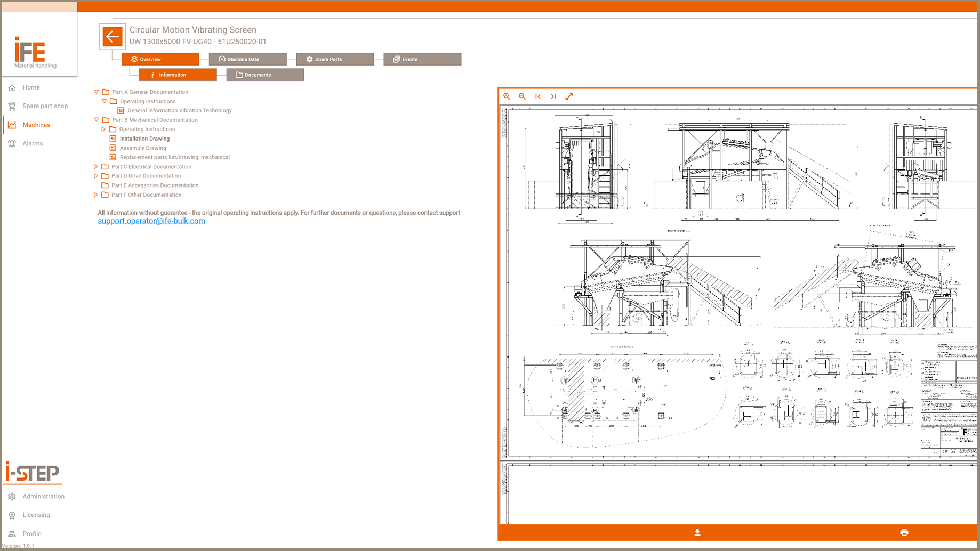Jump to last page of document
The height and width of the screenshot is (551, 980).
553,96
